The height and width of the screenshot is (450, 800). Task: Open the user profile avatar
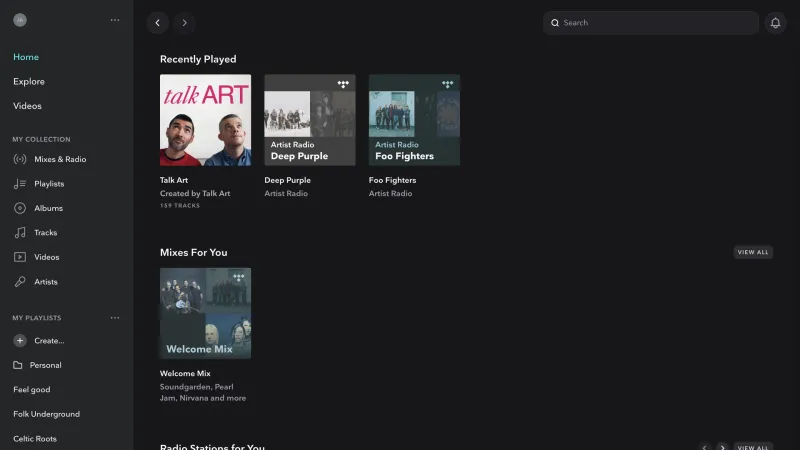(x=20, y=20)
